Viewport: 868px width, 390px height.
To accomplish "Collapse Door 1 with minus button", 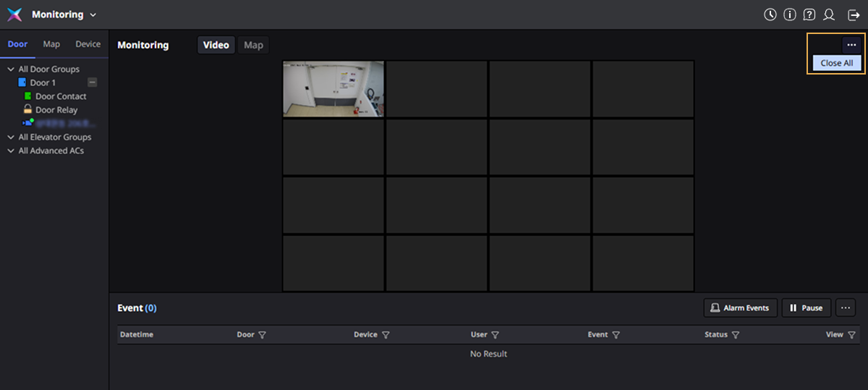I will [x=92, y=82].
